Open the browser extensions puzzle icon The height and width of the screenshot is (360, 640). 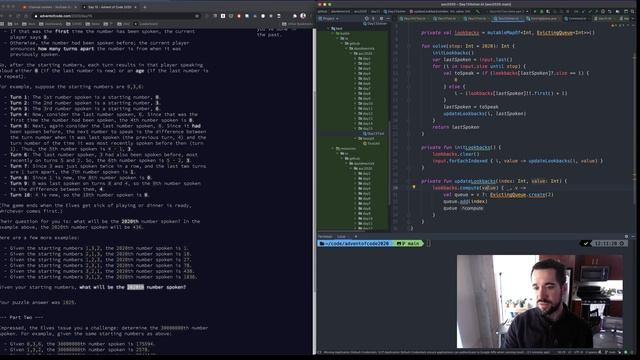click(295, 16)
